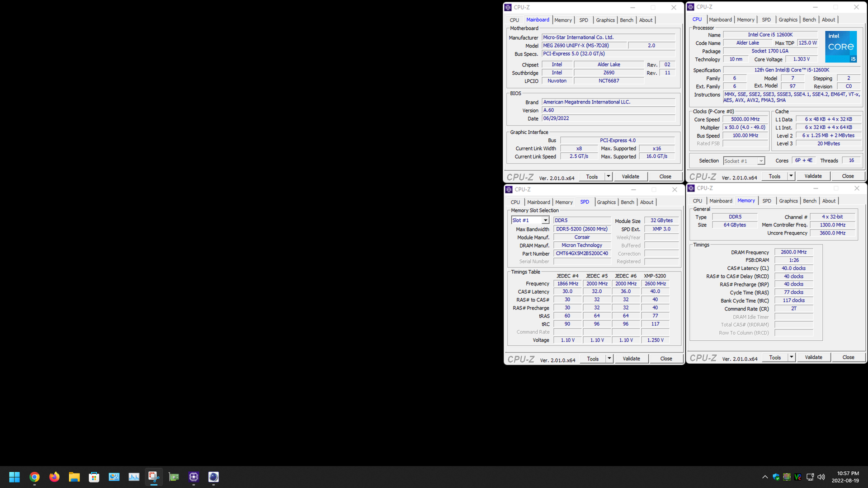Open Tools dropdown arrow in SPD window
The width and height of the screenshot is (868, 488).
click(x=609, y=358)
